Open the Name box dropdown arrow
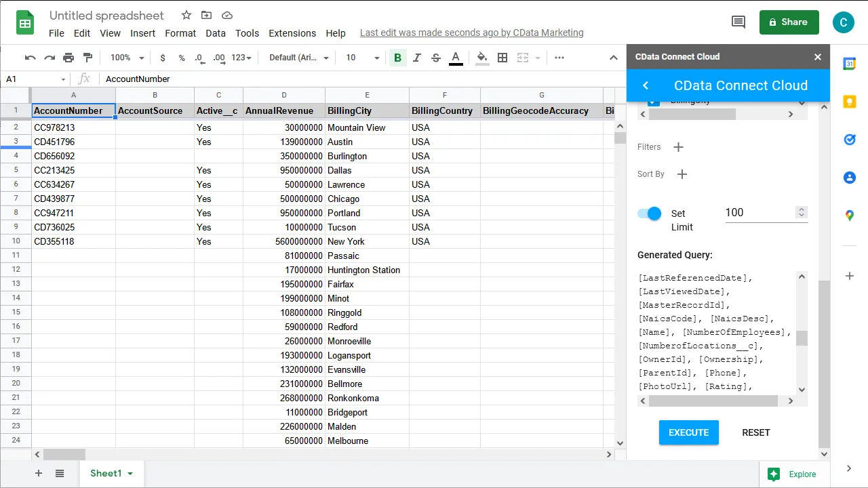This screenshot has width=868, height=488. pyautogui.click(x=64, y=79)
